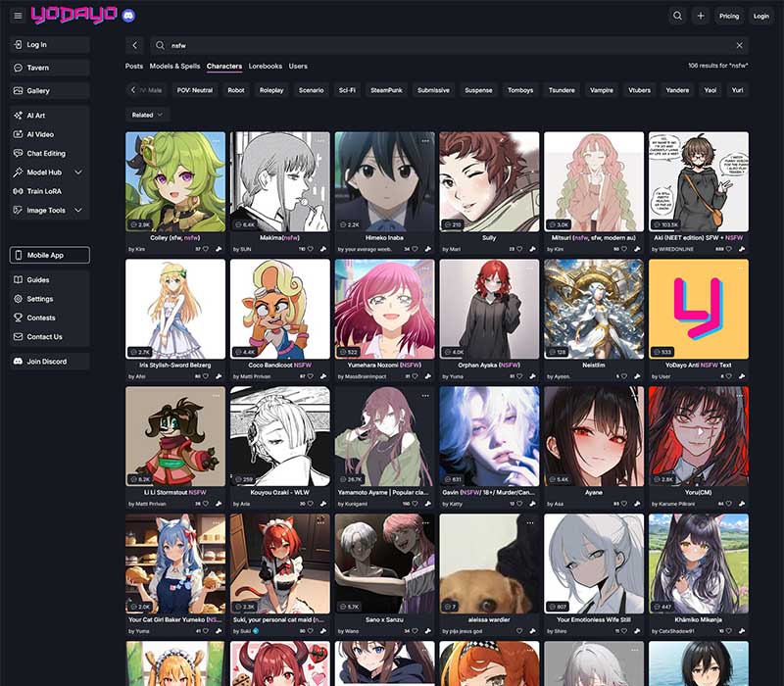Click Log In in the sidebar
The width and height of the screenshot is (784, 686).
pos(50,44)
